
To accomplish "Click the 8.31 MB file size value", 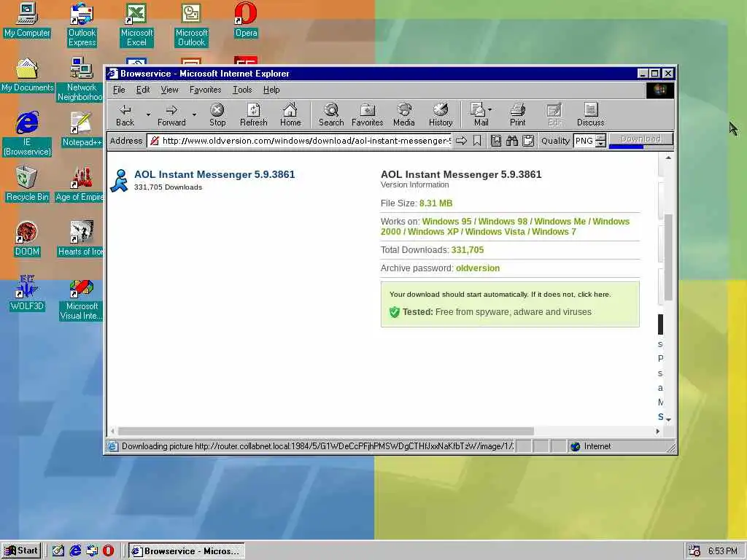I will [x=436, y=203].
